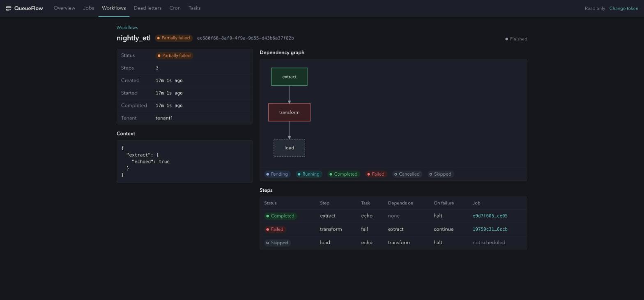
Task: Select the load node in dependency graph
Action: coord(289,148)
